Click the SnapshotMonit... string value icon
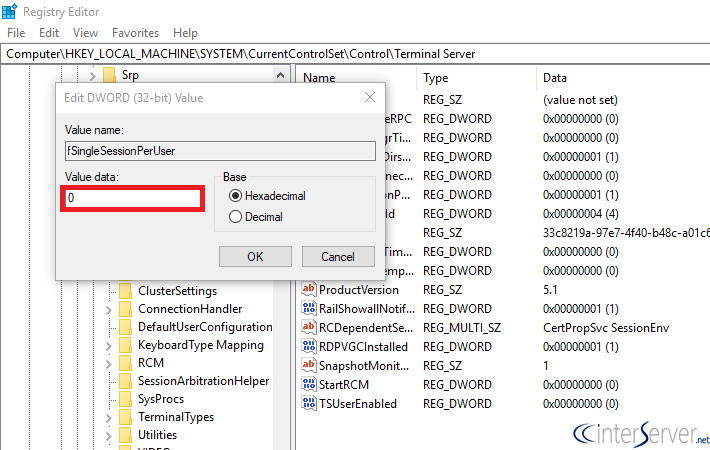Screen dimensions: 710x450 pos(308,365)
